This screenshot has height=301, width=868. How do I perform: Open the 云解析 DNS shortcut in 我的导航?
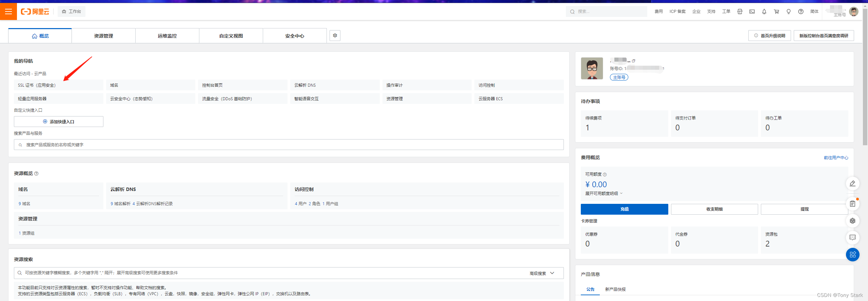click(335, 85)
